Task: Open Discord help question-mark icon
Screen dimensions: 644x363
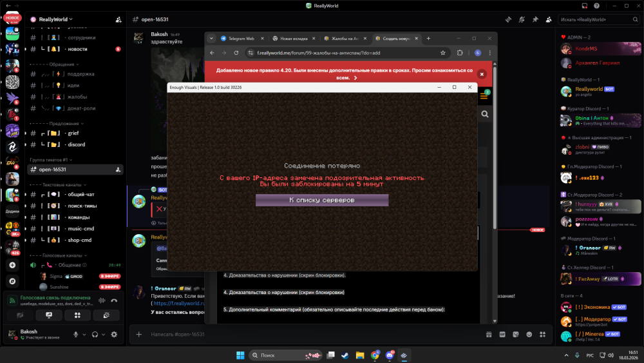Action: tap(597, 6)
